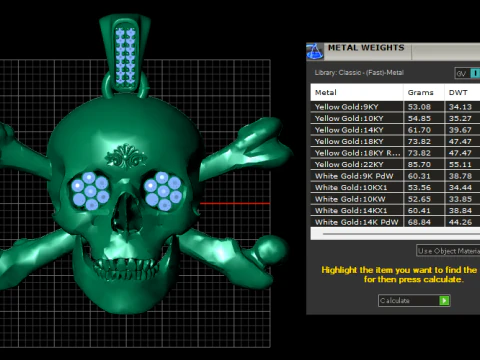Click the Grams column header
The image size is (480, 360).
point(424,92)
